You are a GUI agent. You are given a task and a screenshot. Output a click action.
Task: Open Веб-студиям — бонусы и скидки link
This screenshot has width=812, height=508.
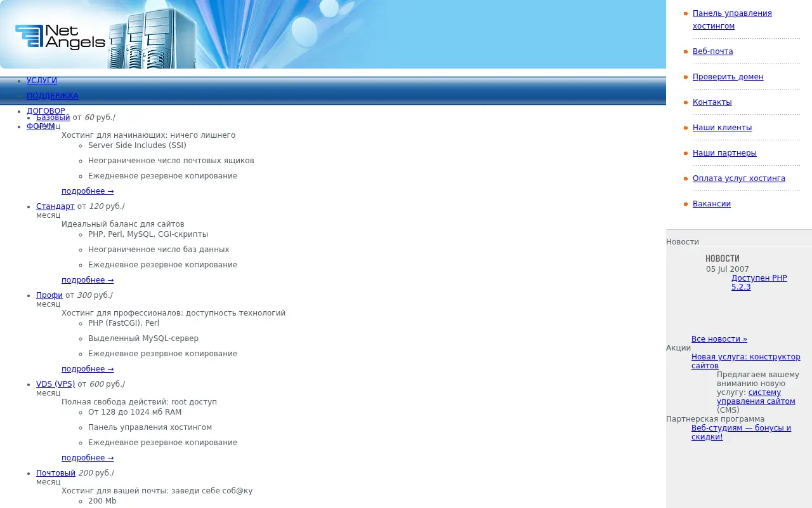pyautogui.click(x=741, y=432)
